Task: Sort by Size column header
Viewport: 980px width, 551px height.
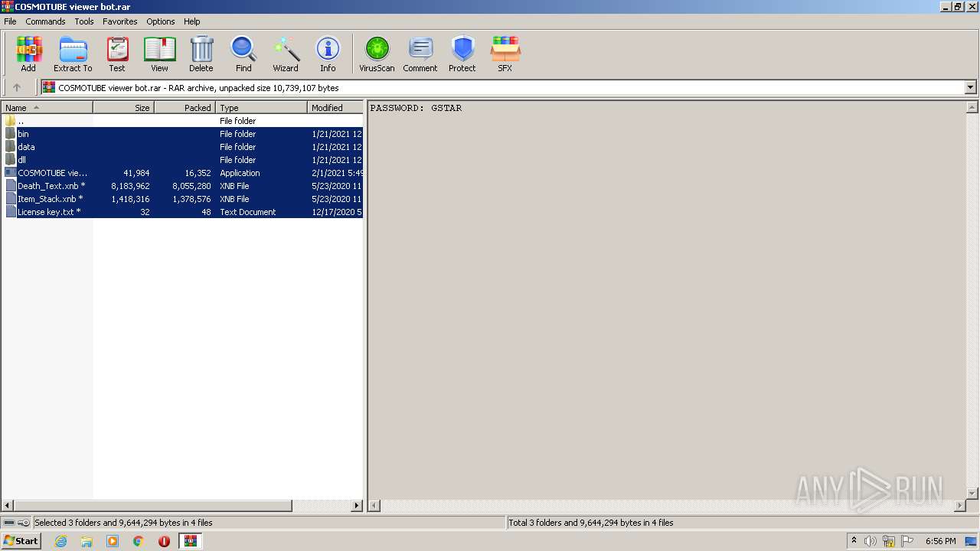Action: [123, 108]
